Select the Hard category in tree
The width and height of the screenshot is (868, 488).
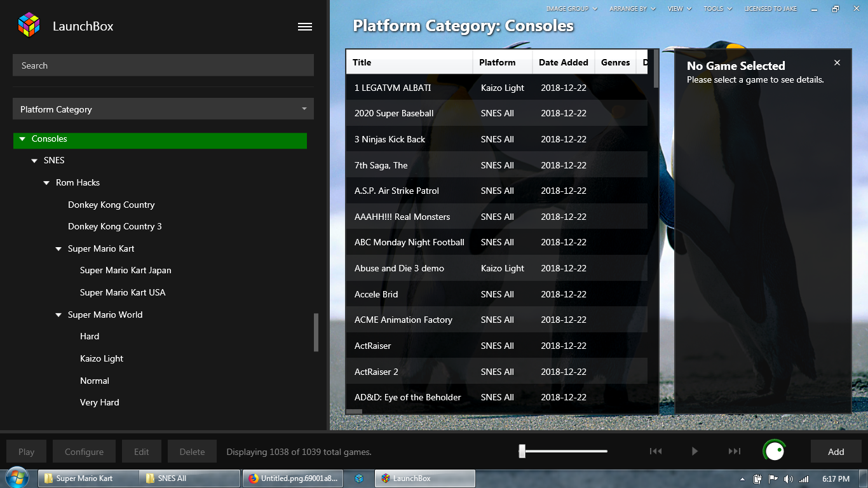(x=90, y=336)
